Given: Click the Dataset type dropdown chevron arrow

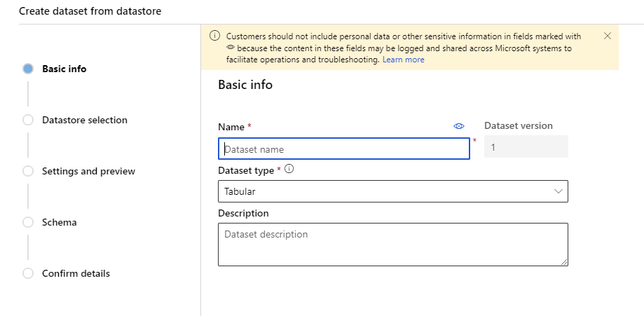Looking at the screenshot, I should click(559, 191).
